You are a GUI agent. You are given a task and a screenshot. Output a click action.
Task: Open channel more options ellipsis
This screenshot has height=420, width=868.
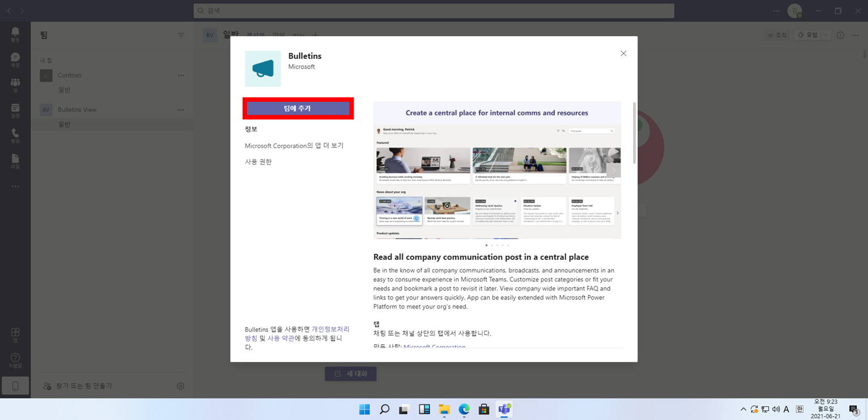pos(855,35)
